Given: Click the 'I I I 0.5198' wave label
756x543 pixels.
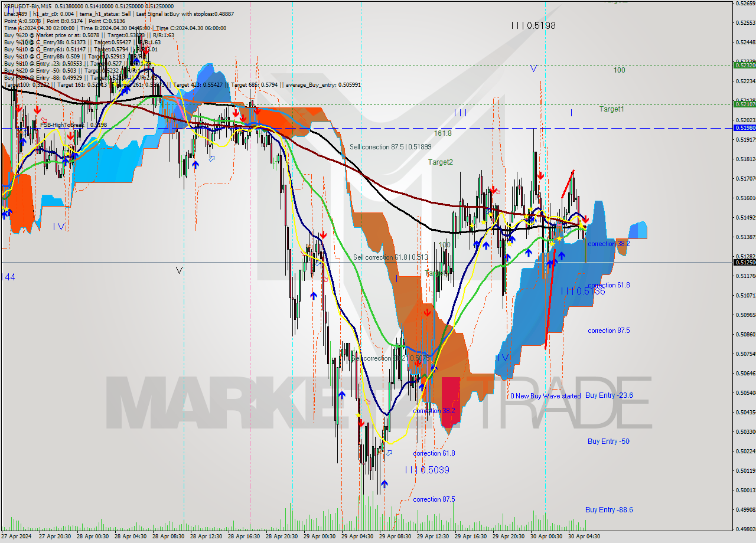Looking at the screenshot, I should click(533, 25).
